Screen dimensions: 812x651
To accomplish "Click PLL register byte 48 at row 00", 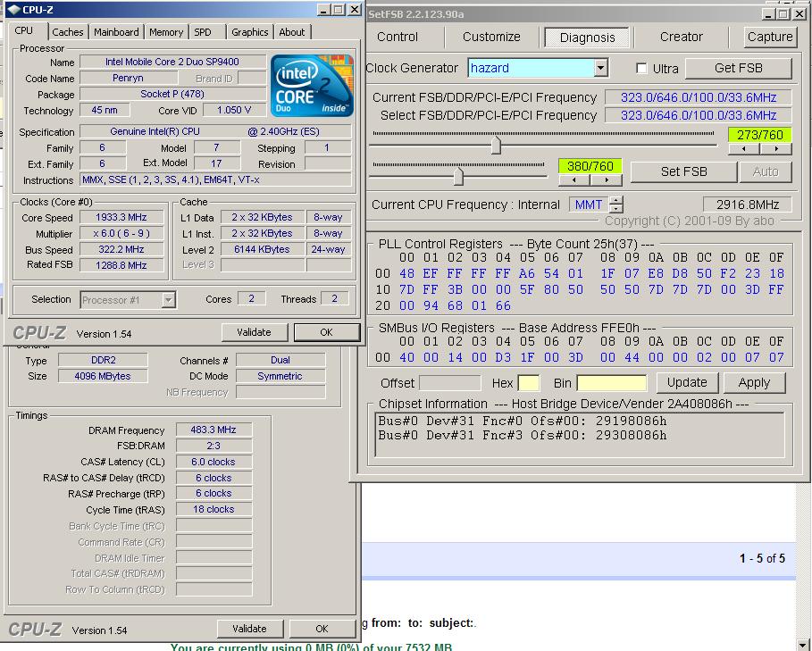I will coord(406,273).
